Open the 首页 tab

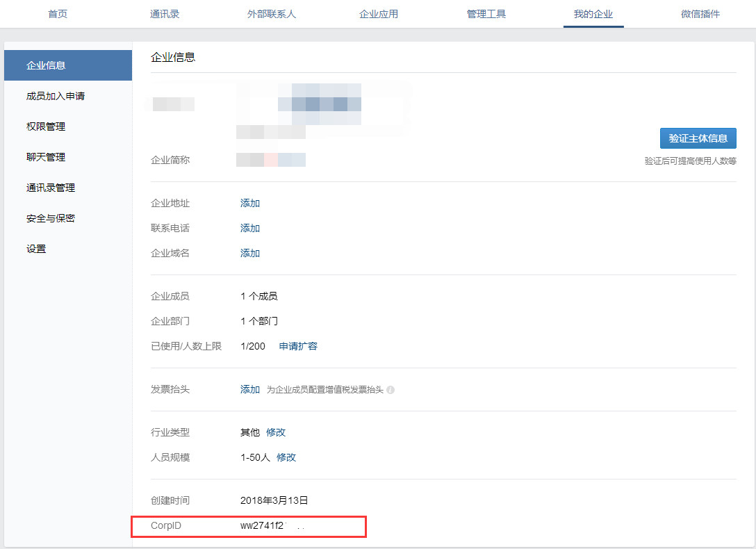pos(58,14)
